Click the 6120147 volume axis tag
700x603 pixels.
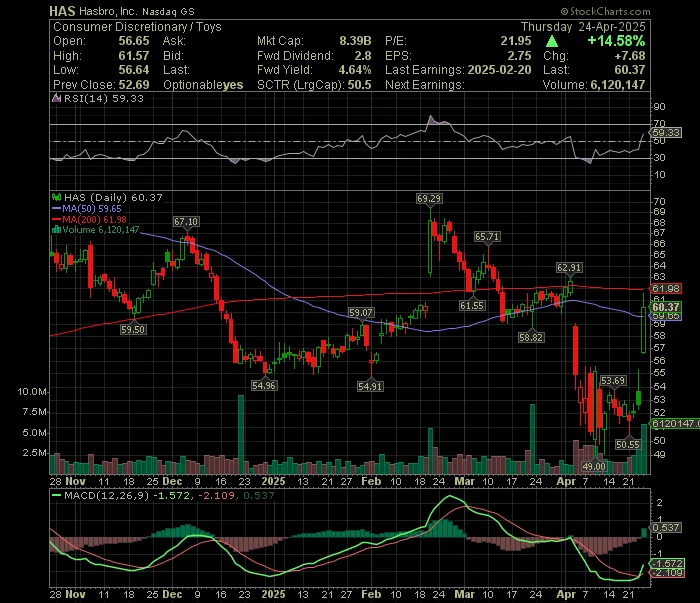tap(675, 423)
